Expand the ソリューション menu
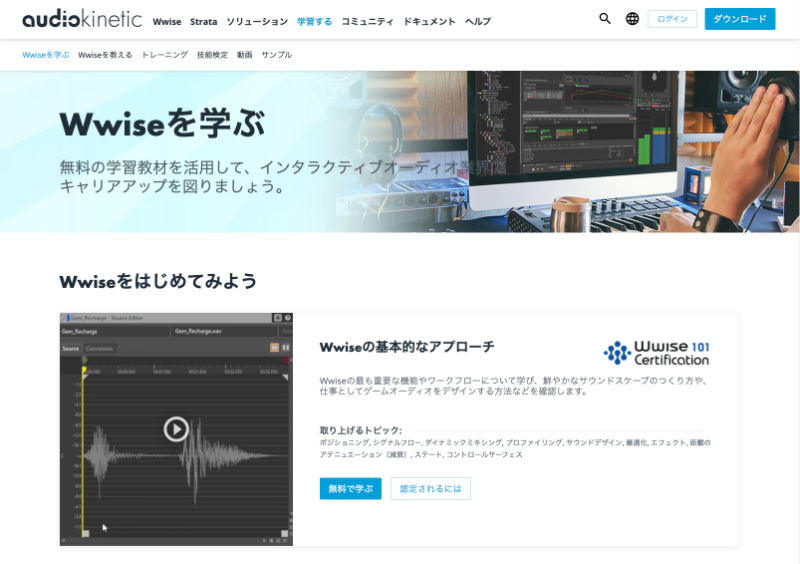Image resolution: width=800 pixels, height=564 pixels. point(257,21)
